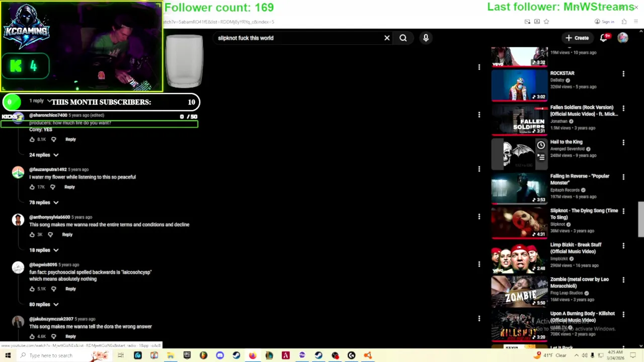Reply to @fauzanputra1492's flower comment

(x=69, y=187)
